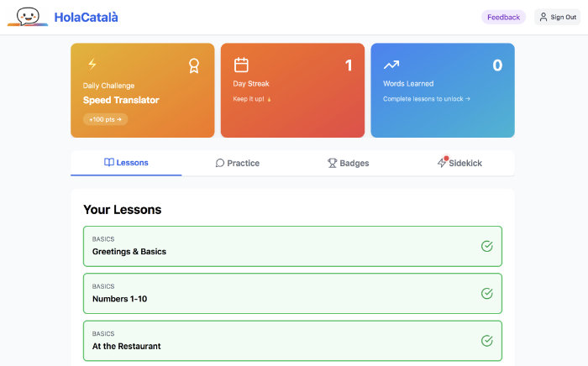Click the lightning bolt icon in Daily Challenge card
The image size is (588, 366).
pos(92,64)
